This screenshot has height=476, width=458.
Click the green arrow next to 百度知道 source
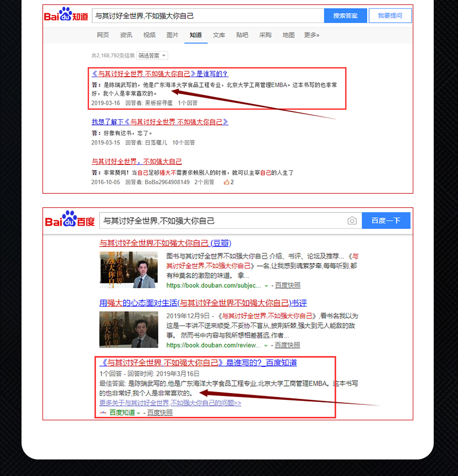click(139, 413)
